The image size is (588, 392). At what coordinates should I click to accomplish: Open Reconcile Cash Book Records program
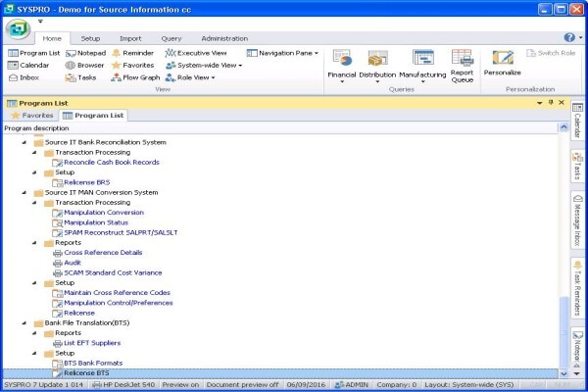112,163
